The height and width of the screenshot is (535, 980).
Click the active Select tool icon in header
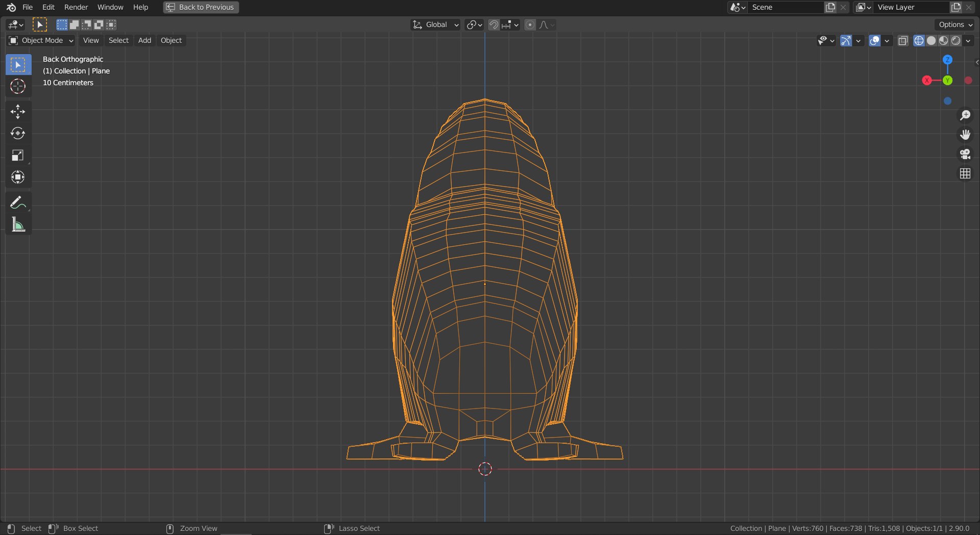(x=39, y=24)
